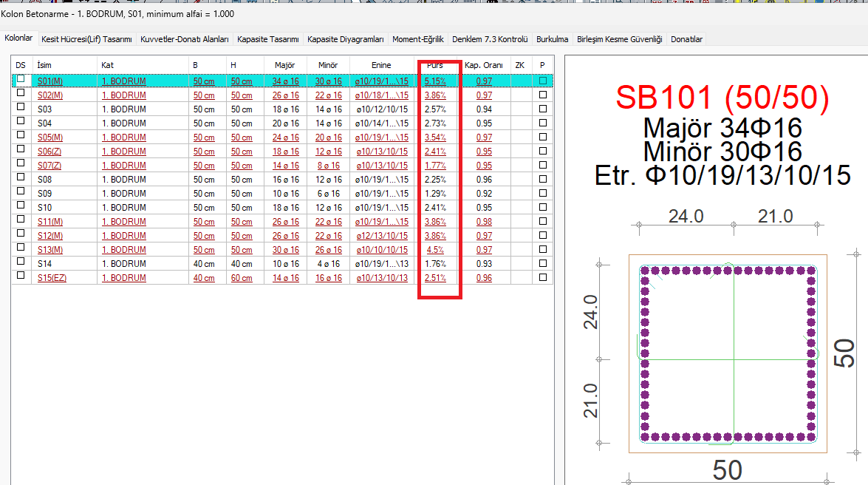
Task: Select the S09 column name
Action: pos(44,194)
